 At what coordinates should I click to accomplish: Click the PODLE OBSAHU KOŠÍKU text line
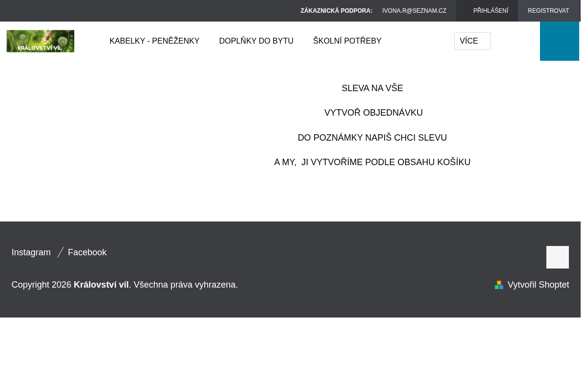417,162
